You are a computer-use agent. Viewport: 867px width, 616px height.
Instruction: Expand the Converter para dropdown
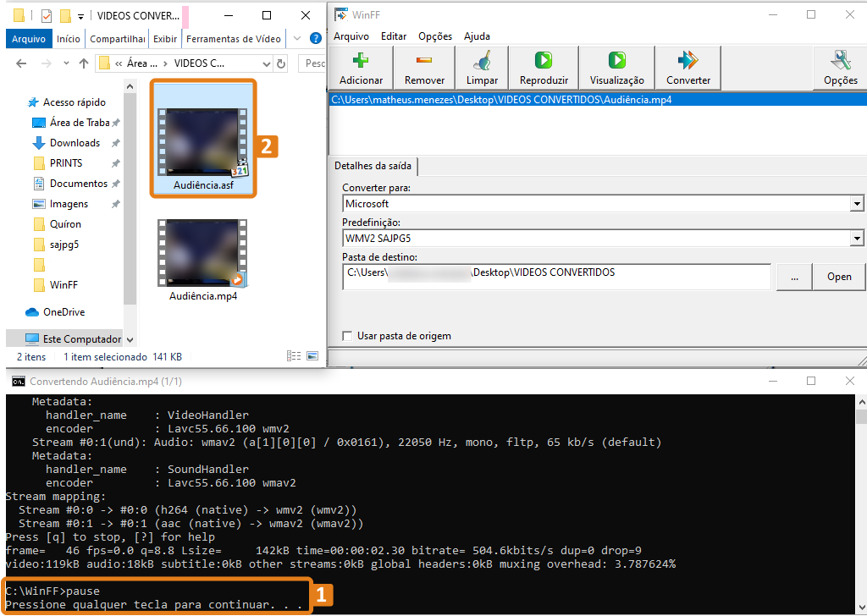click(857, 204)
